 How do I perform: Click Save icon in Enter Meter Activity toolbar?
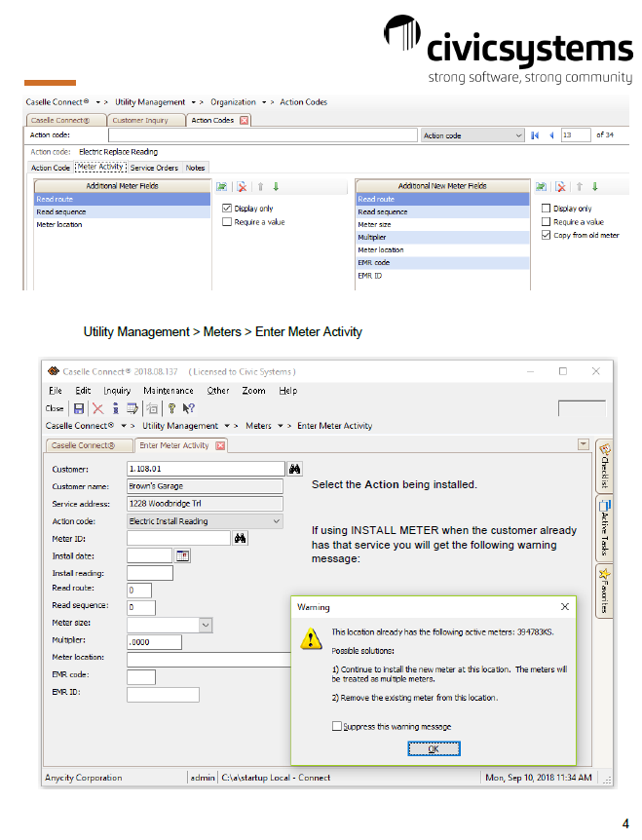(79, 408)
